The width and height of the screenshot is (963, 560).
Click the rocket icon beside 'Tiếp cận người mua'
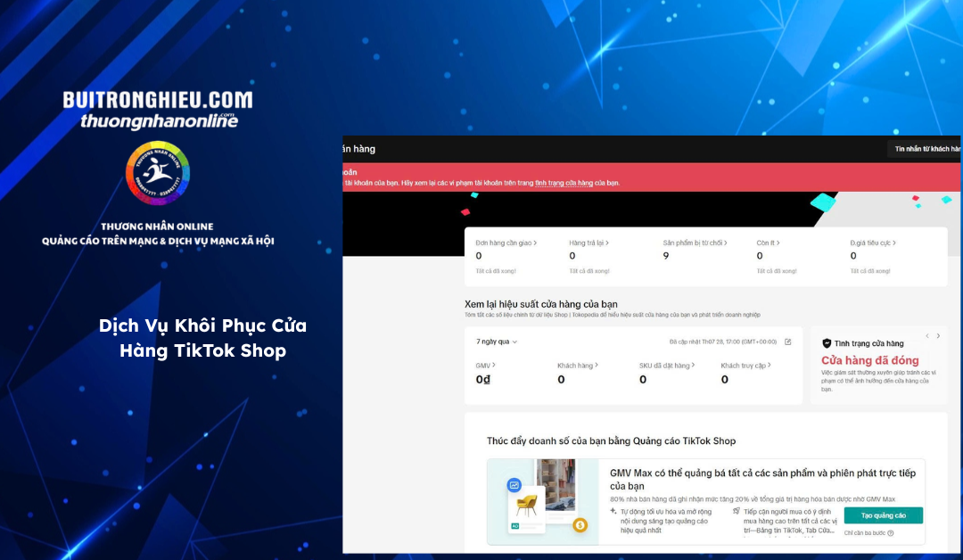736,511
